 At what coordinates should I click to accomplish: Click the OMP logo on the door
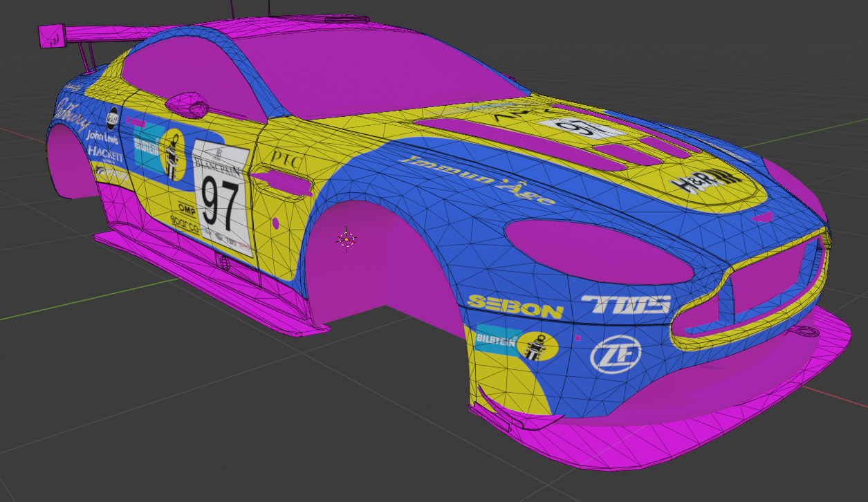point(187,207)
